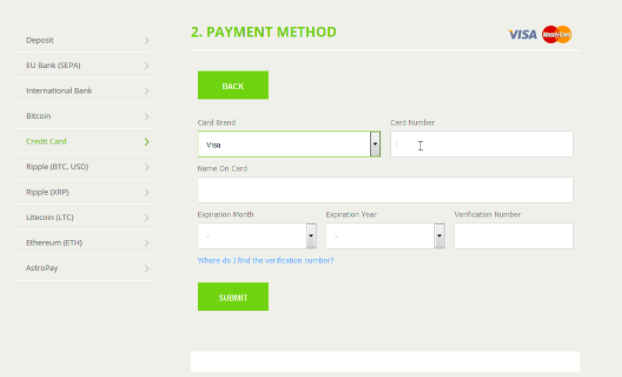Click chevron arrow next to Deposit
Viewport: 622px width, 377px height.
coord(147,40)
